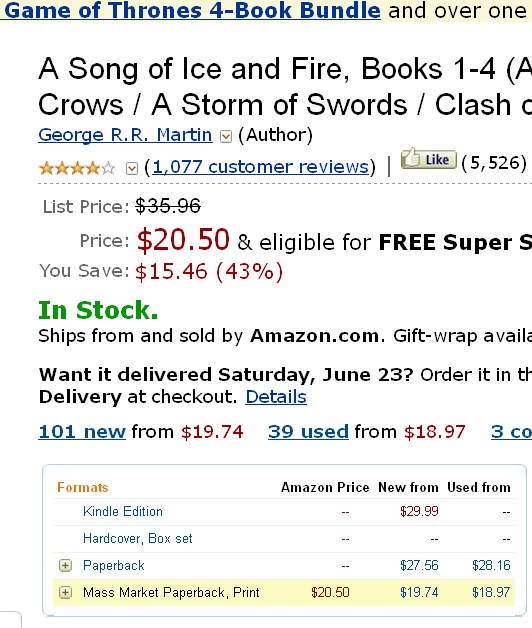532x628 pixels.
Task: Select the Kindle Edition format
Action: pos(123,511)
